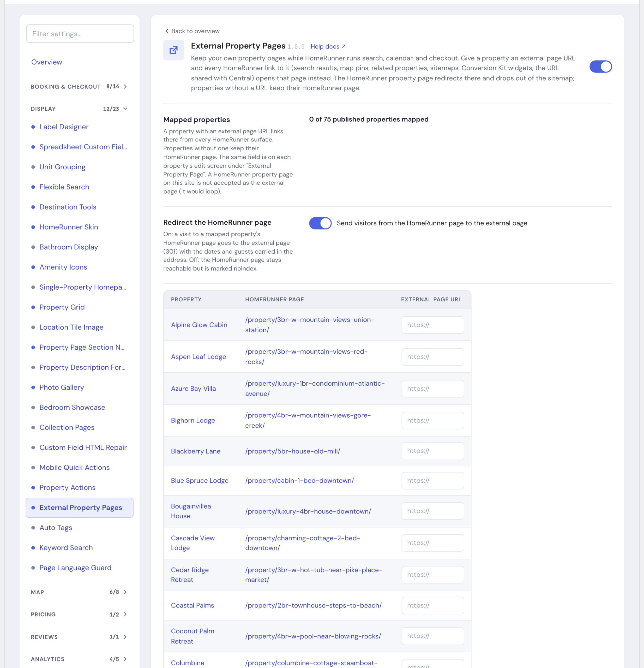Click the Filter settings search field
Screen dimensions: 644x668
(80, 34)
